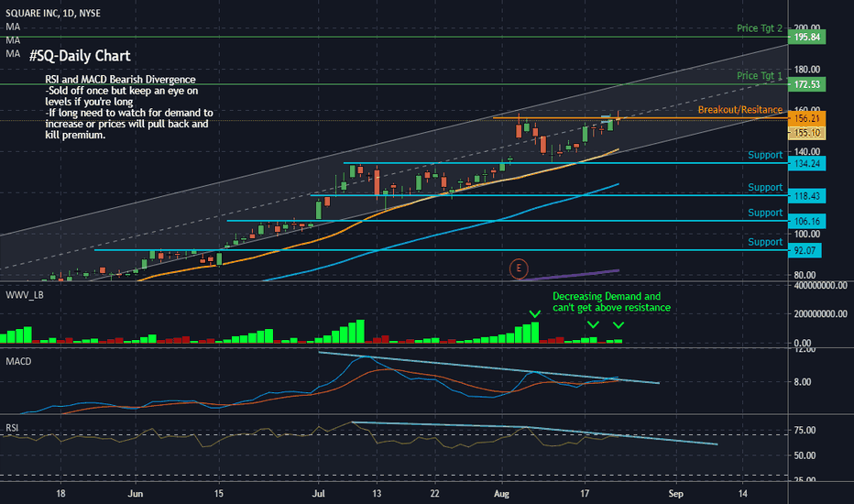The width and height of the screenshot is (854, 504).
Task: Click the #SQ-Daily Chart title text
Action: point(80,56)
